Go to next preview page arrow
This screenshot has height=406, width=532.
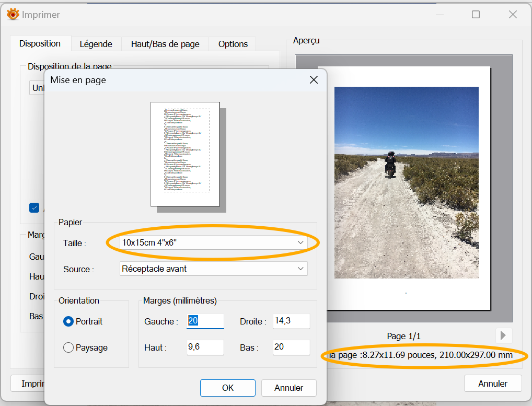click(504, 335)
